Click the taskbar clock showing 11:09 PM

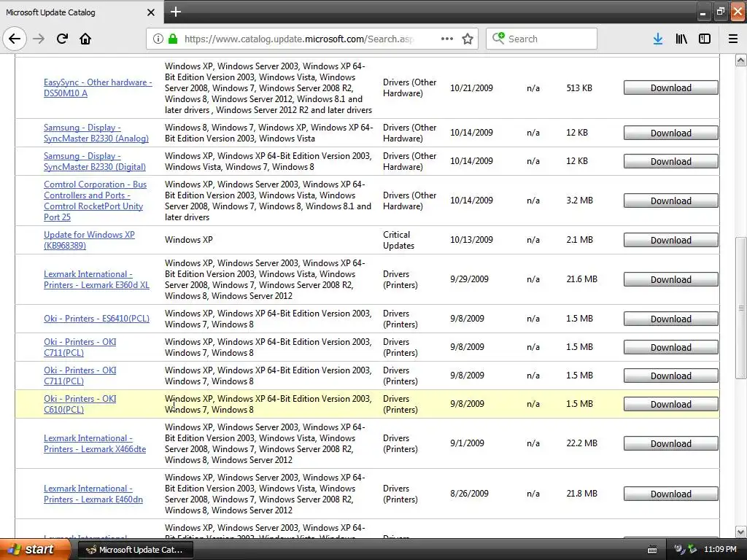pos(720,550)
